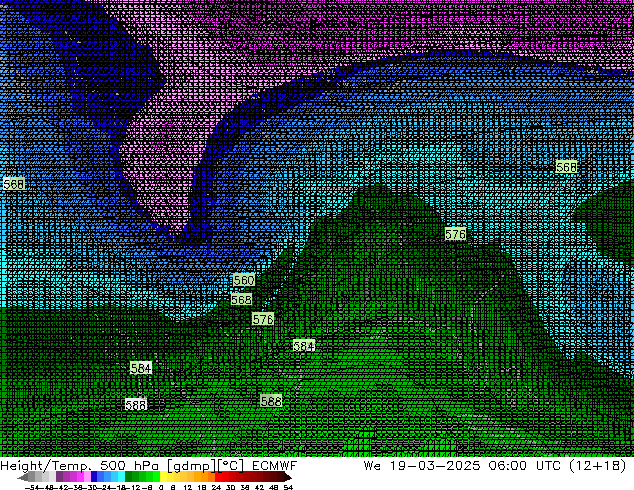Viewport: 634px width, 490px height.
Task: Click the 'ECMWF' model name
Action: point(274,466)
